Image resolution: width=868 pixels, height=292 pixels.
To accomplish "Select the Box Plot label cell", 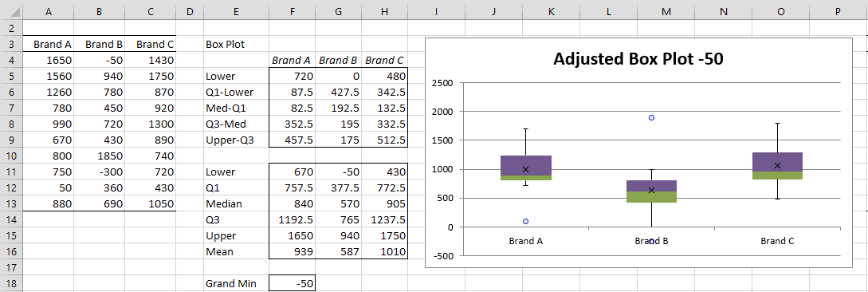I will tap(236, 45).
